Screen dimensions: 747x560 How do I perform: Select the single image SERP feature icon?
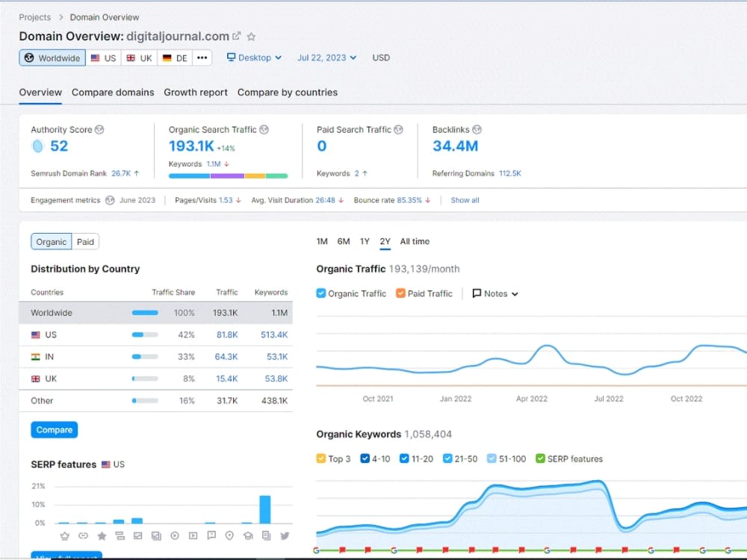(138, 535)
